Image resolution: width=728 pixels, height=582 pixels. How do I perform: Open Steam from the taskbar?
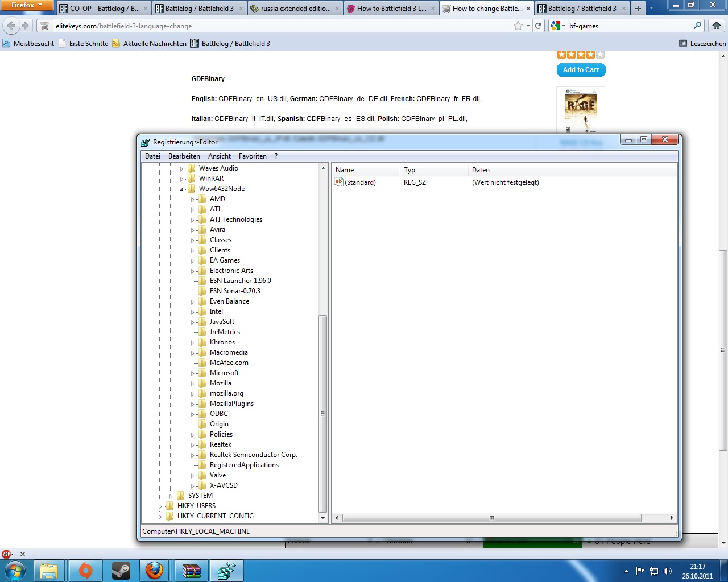coord(121,570)
